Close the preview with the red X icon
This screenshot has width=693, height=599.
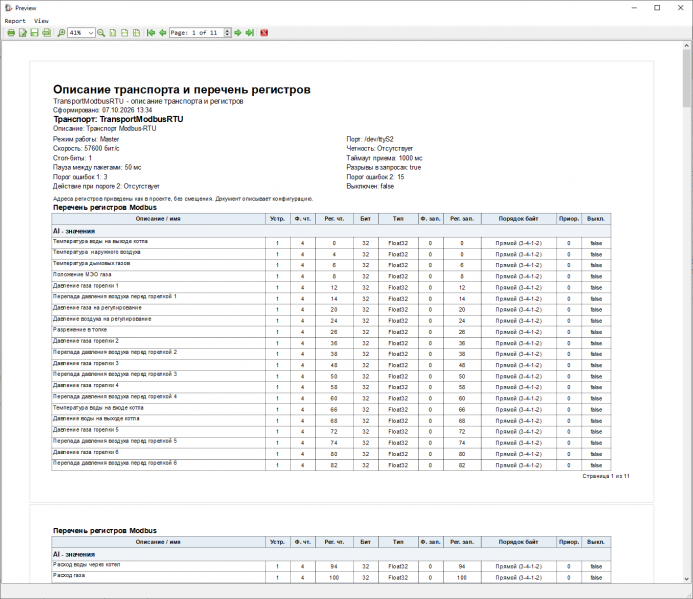tap(264, 33)
